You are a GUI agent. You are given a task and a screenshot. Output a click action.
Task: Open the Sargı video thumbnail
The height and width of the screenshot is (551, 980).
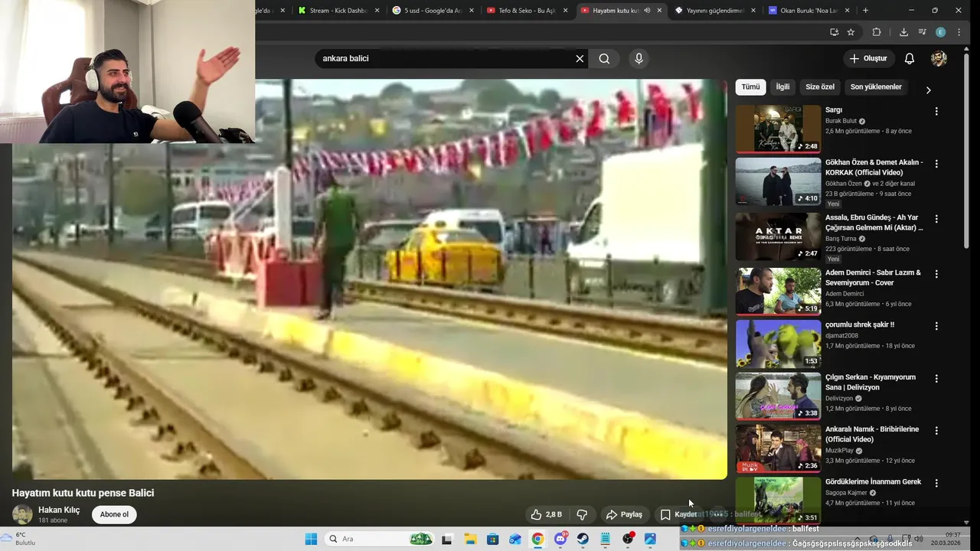click(x=778, y=129)
